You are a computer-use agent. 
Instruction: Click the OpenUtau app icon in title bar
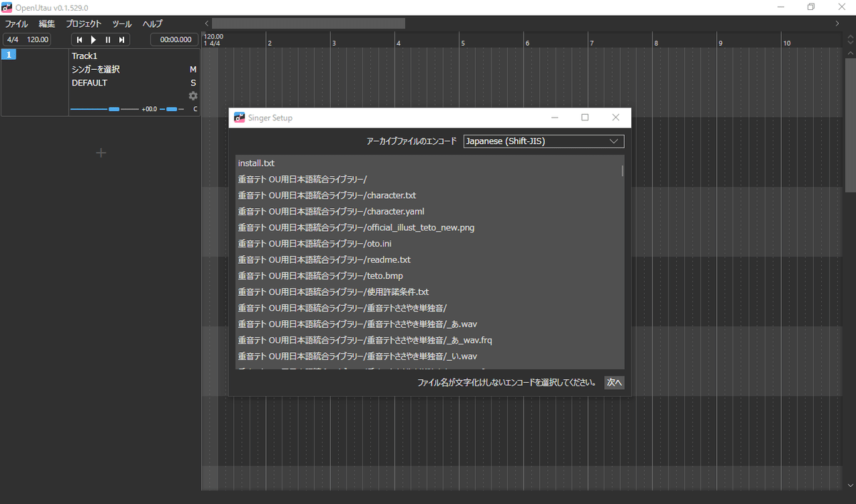click(x=8, y=7)
